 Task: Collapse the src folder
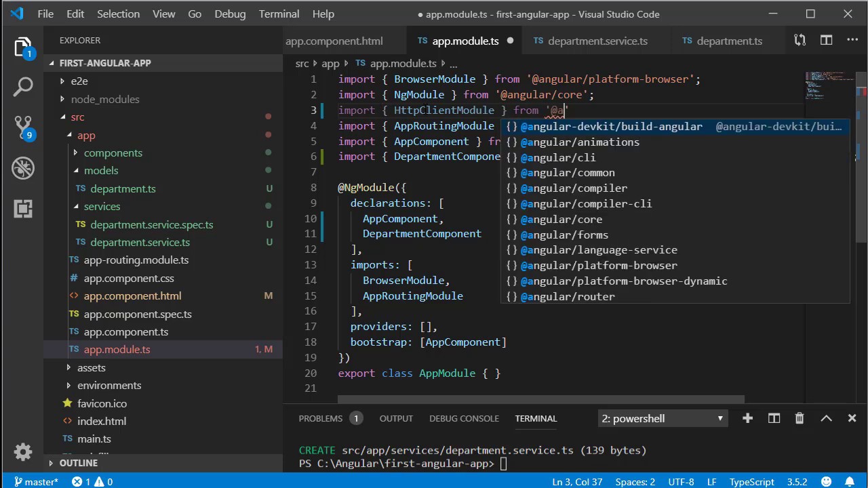pos(77,117)
